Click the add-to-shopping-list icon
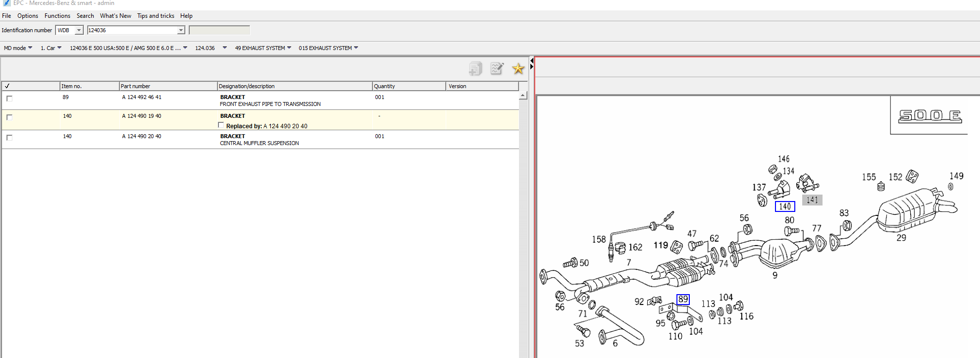 475,68
